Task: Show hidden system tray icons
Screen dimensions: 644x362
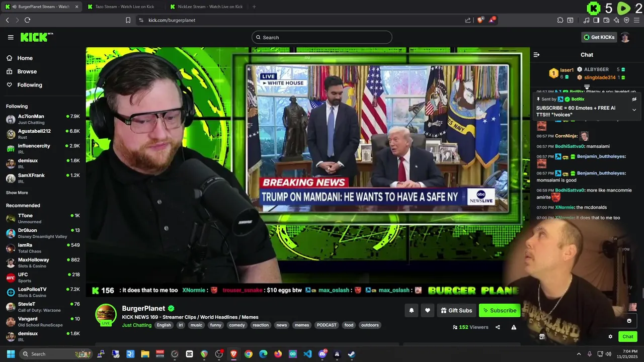Action: [x=579, y=354]
